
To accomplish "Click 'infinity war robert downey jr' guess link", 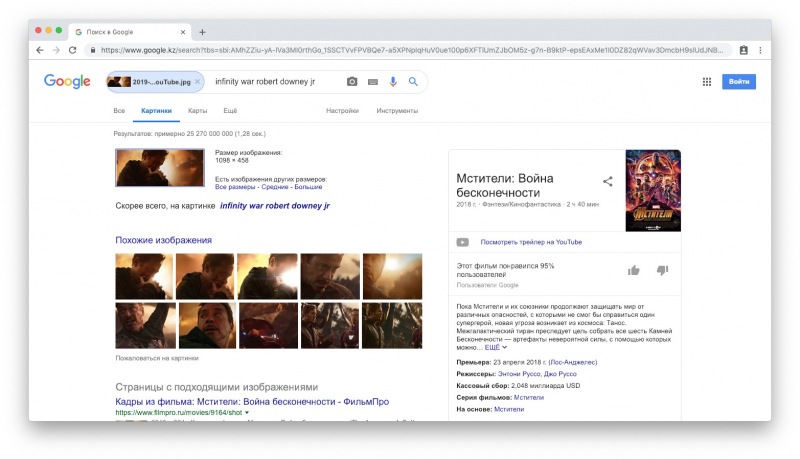I will (x=274, y=206).
